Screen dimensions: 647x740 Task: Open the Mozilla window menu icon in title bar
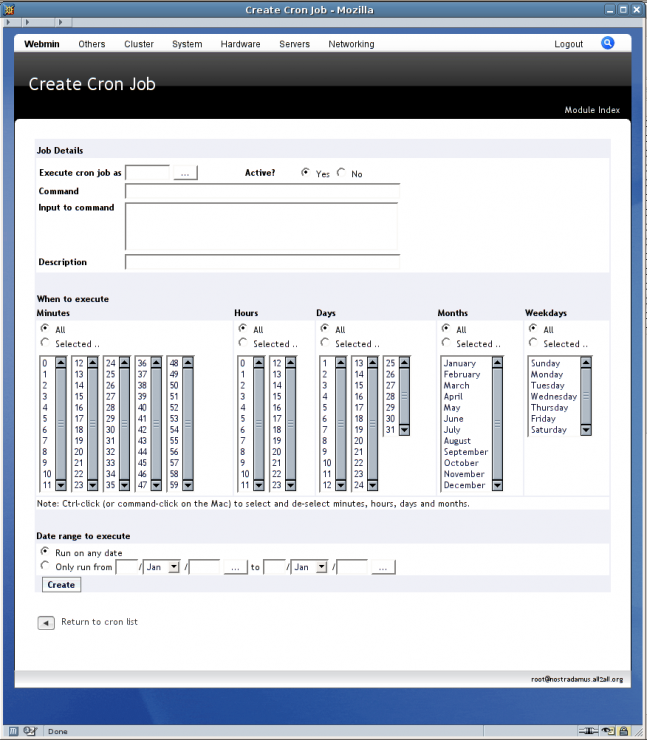pyautogui.click(x=9, y=9)
